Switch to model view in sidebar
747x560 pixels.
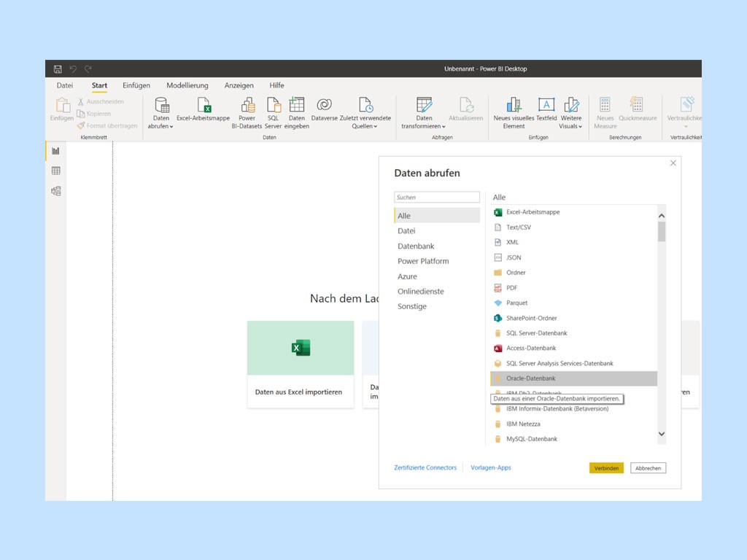tap(55, 191)
